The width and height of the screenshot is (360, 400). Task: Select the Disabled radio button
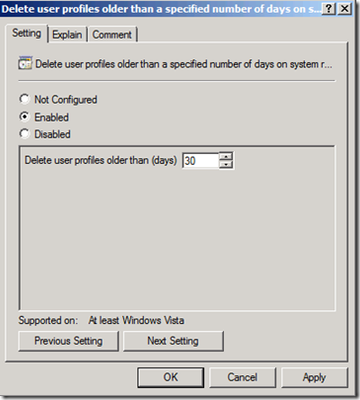pyautogui.click(x=24, y=134)
